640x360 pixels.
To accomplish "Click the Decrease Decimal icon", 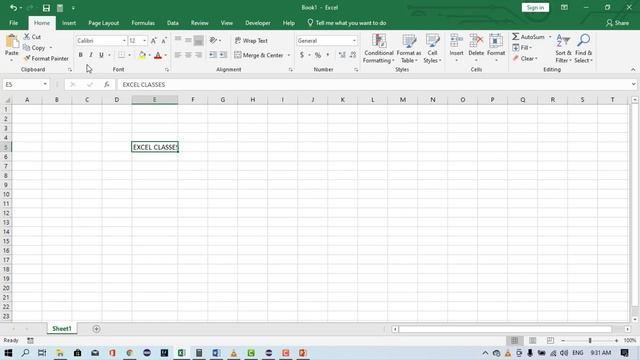I will tap(353, 55).
